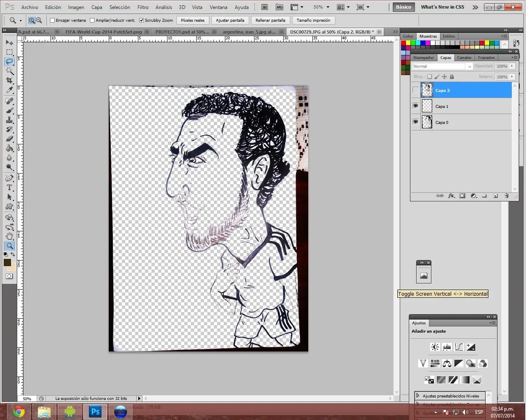Toggle lock all padlock icon
The height and width of the screenshot is (420, 527).
click(x=451, y=77)
